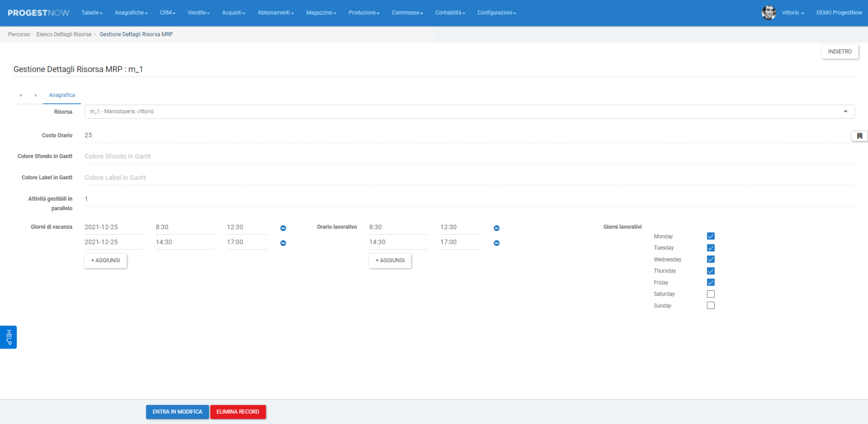Open the Magazzino dropdown menu
868x424 pixels.
(321, 13)
